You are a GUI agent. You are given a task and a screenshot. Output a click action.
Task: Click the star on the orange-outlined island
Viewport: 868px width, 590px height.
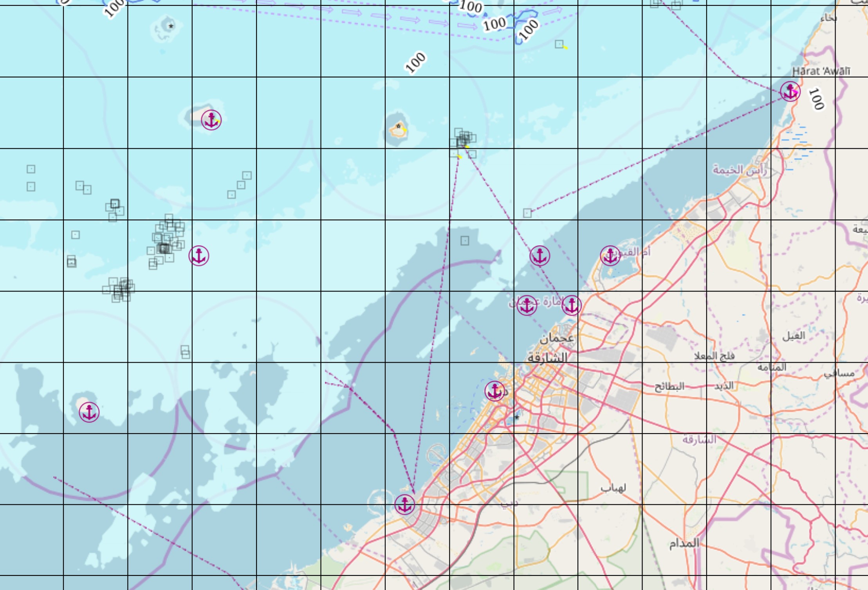click(x=399, y=126)
